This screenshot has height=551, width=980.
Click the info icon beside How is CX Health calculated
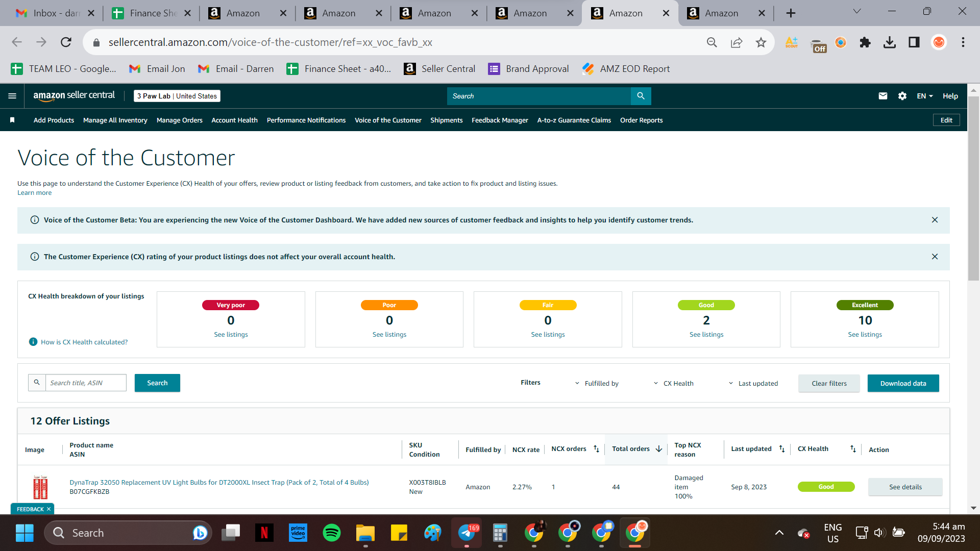(x=33, y=342)
